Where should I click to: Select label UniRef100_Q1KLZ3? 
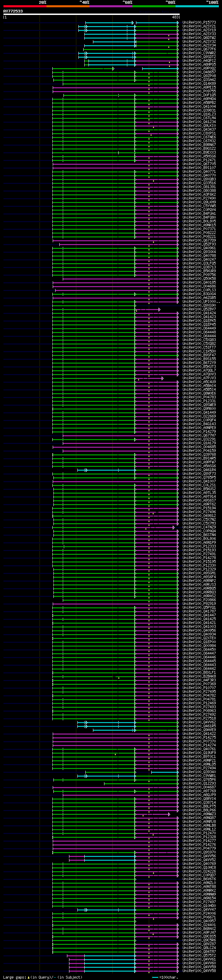click(x=199, y=114)
